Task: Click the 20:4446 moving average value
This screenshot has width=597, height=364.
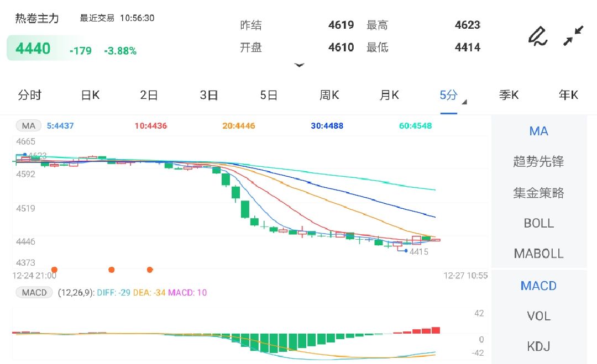Action: point(239,126)
